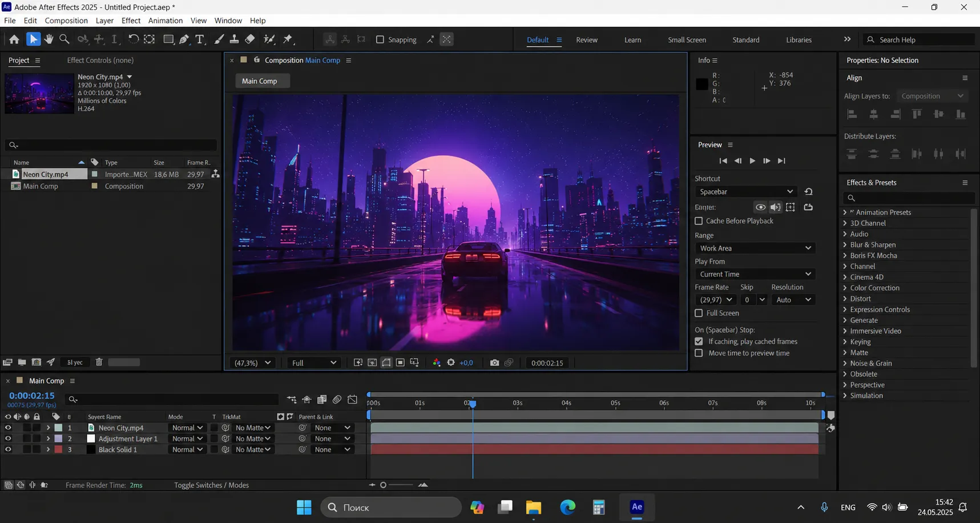Click the Home icon in toolbar

(14, 39)
